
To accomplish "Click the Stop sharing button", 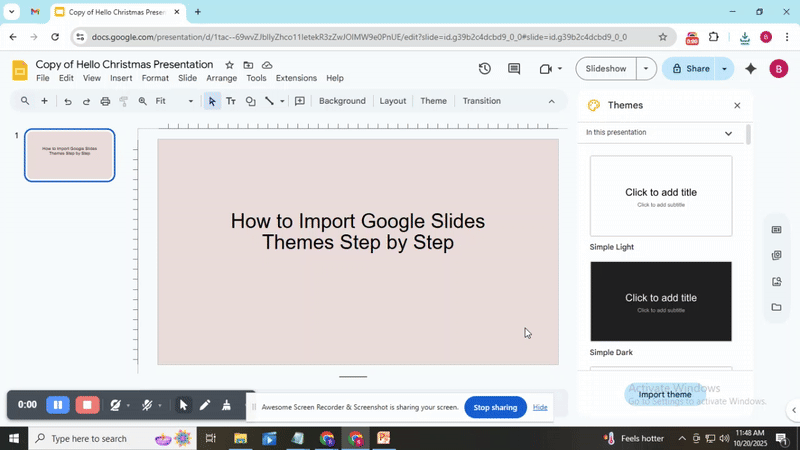I will click(x=495, y=407).
